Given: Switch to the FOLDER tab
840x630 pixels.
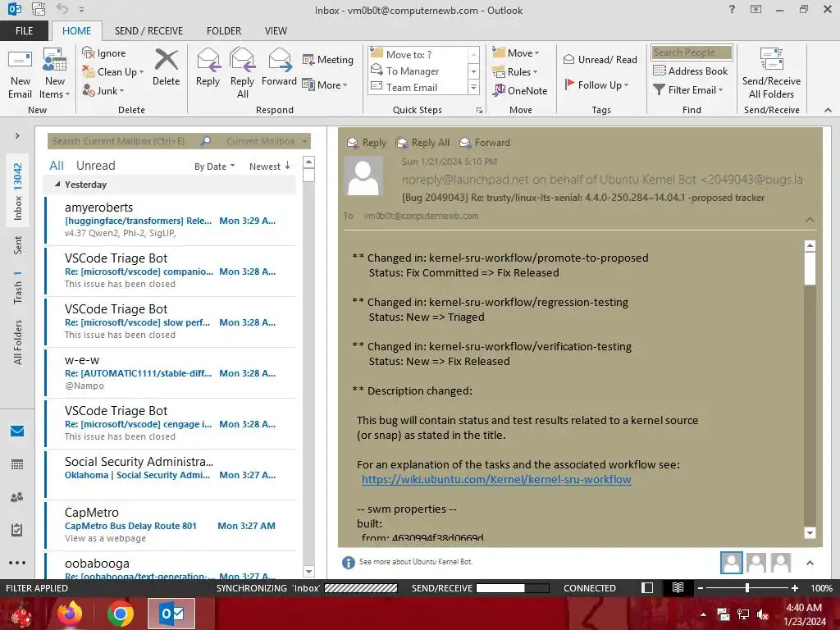Looking at the screenshot, I should [x=224, y=31].
